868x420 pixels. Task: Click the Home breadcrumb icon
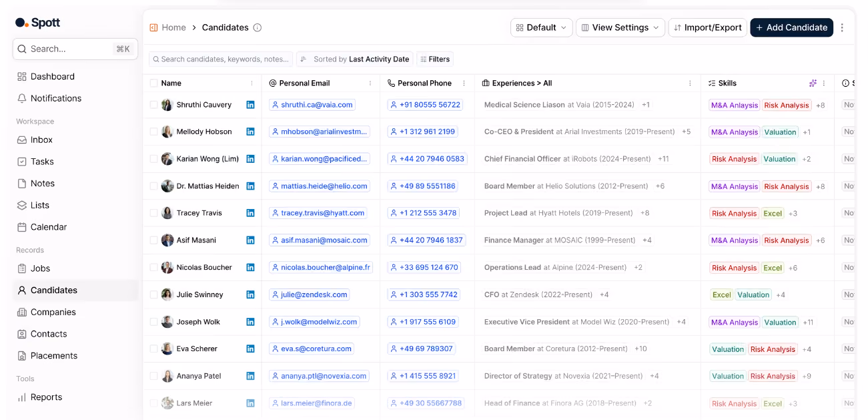[153, 27]
